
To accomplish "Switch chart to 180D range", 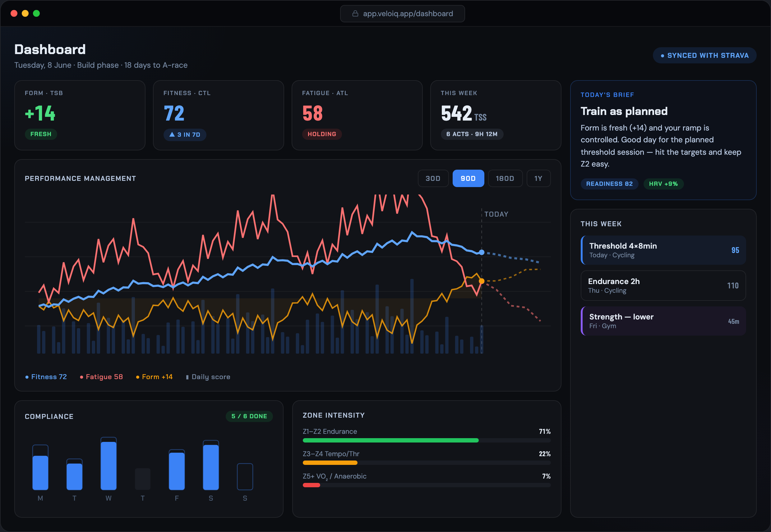I will tap(505, 178).
